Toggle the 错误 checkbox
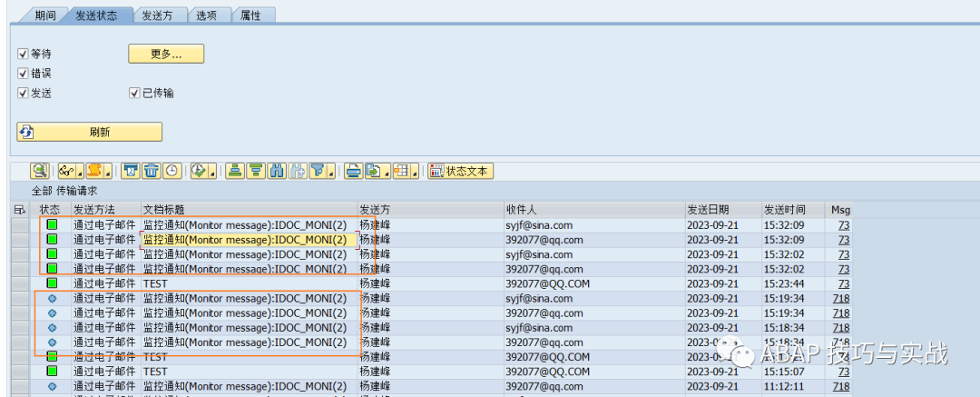 tap(23, 74)
